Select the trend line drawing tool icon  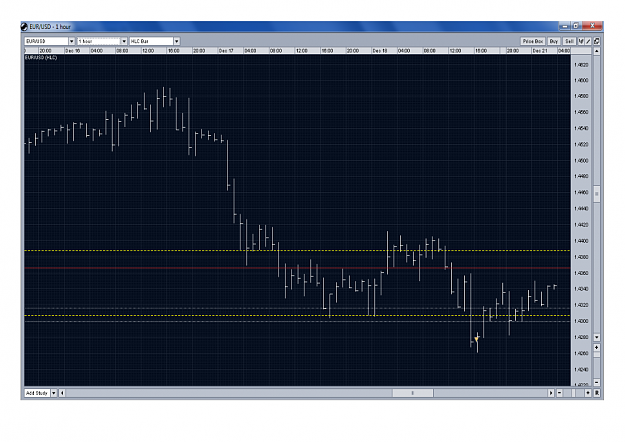588,41
